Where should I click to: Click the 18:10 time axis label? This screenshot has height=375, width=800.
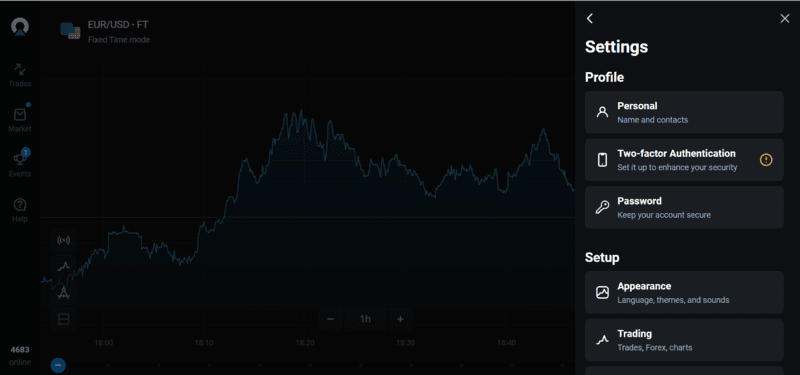coord(204,343)
